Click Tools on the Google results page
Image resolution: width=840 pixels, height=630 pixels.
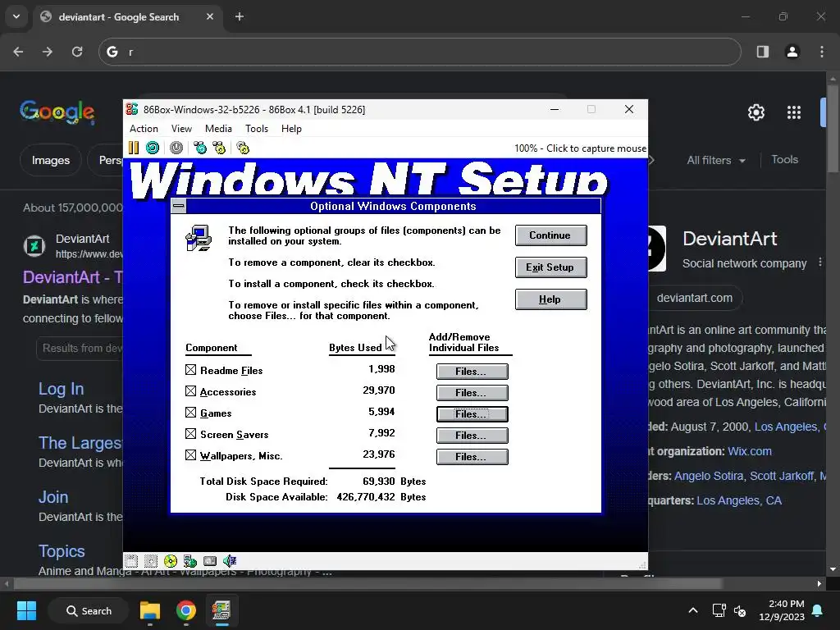click(x=784, y=160)
